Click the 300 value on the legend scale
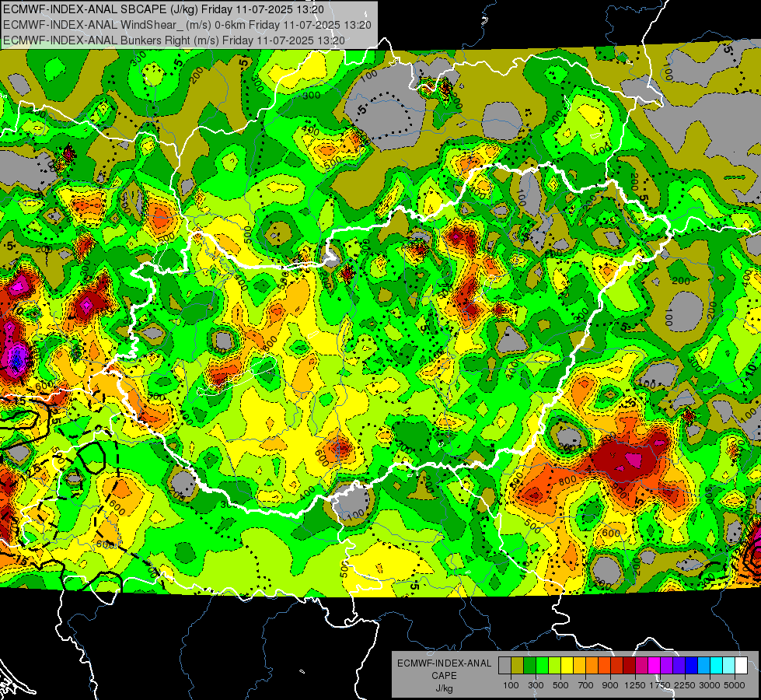 pyautogui.click(x=536, y=685)
